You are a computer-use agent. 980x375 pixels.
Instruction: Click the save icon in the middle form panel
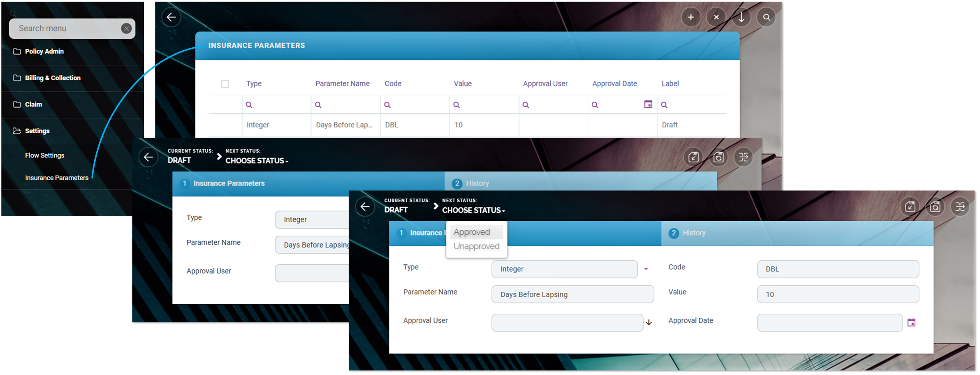[718, 157]
